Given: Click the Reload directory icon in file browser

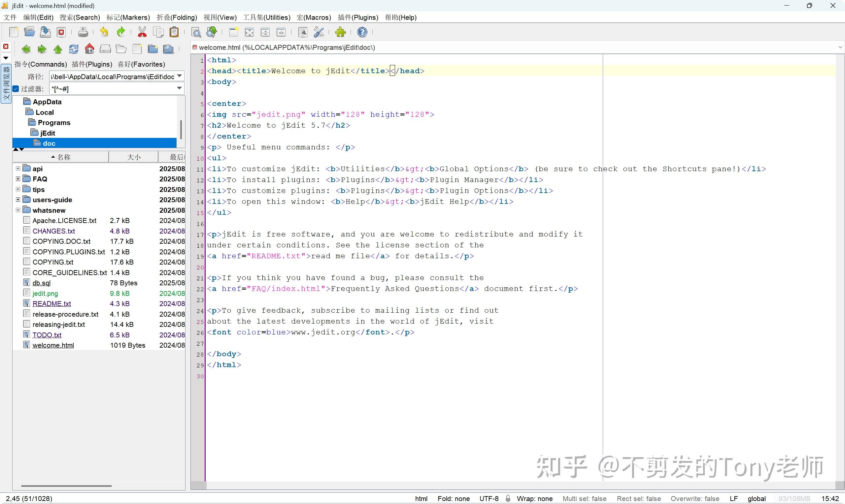Looking at the screenshot, I should (x=73, y=49).
